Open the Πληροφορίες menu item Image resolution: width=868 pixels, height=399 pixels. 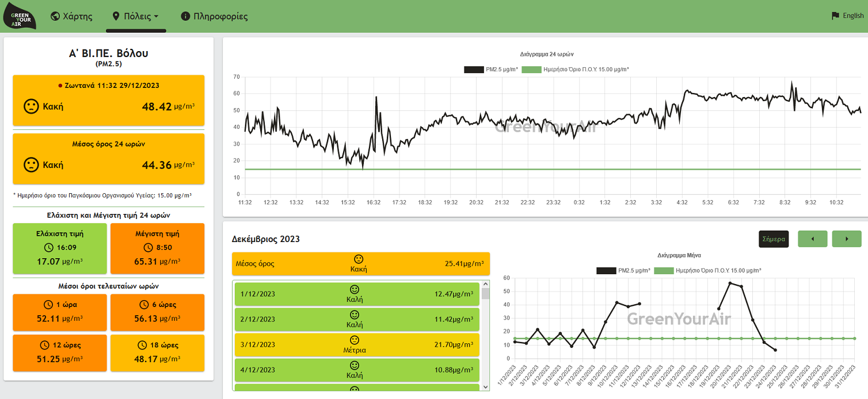click(214, 16)
